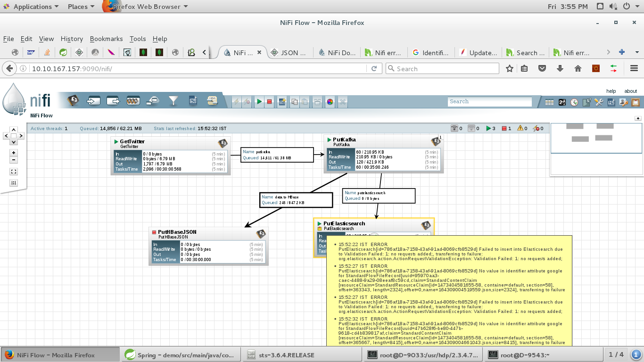
Task: Open the NiFi Summary table
Action: (549, 102)
